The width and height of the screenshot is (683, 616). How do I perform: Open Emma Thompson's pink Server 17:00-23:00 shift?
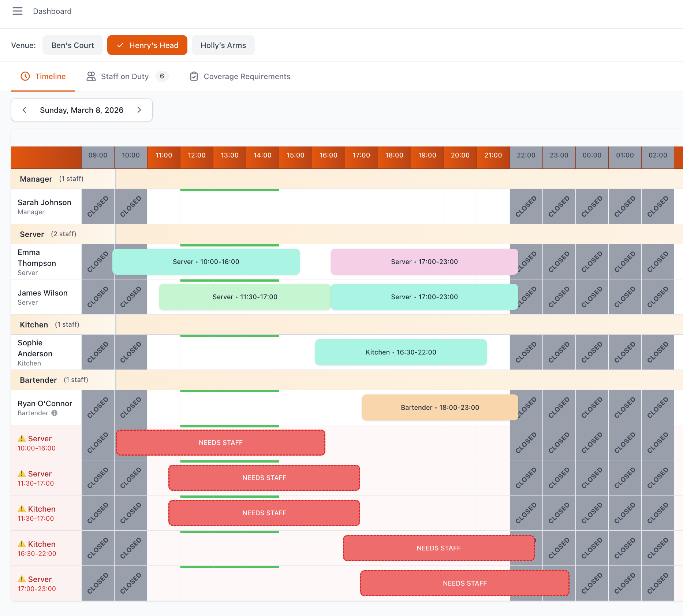pos(424,261)
